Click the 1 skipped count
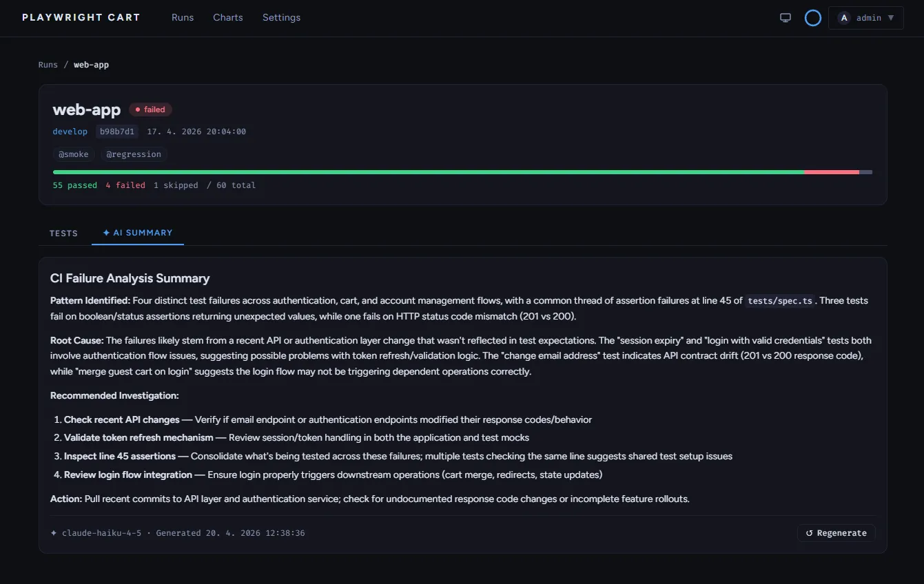Viewport: 924px width, 584px height. coord(176,185)
